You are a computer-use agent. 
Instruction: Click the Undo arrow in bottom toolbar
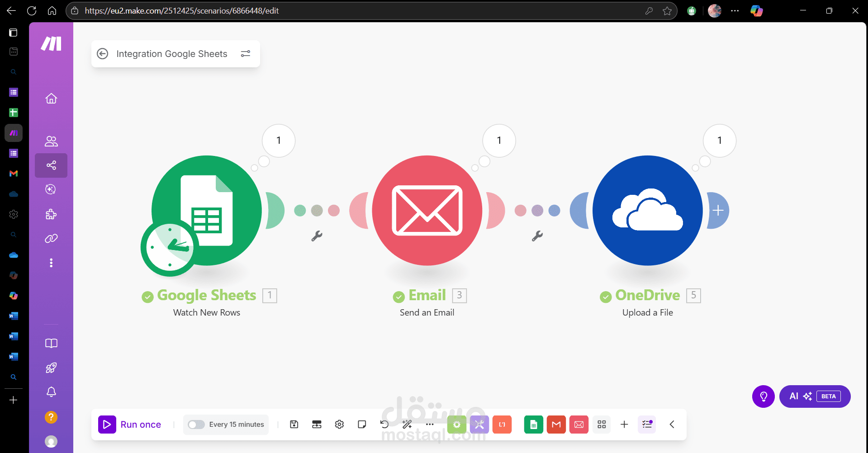[384, 424]
